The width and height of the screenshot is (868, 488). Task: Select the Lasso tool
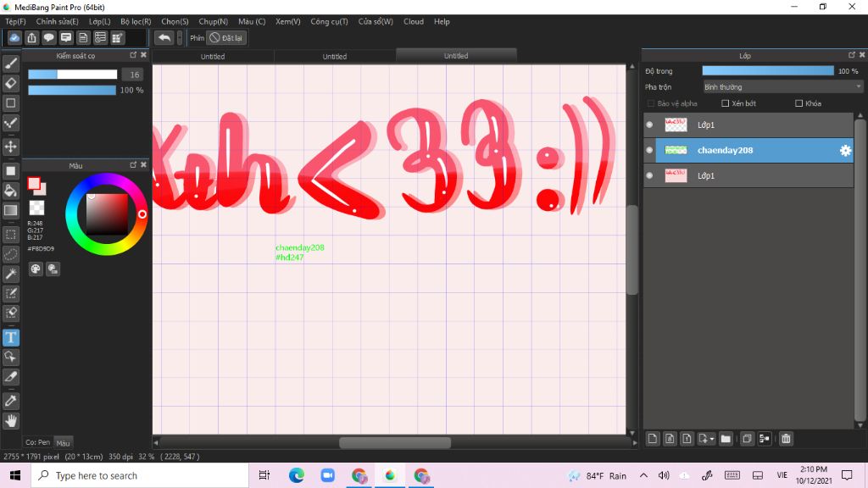click(x=10, y=254)
